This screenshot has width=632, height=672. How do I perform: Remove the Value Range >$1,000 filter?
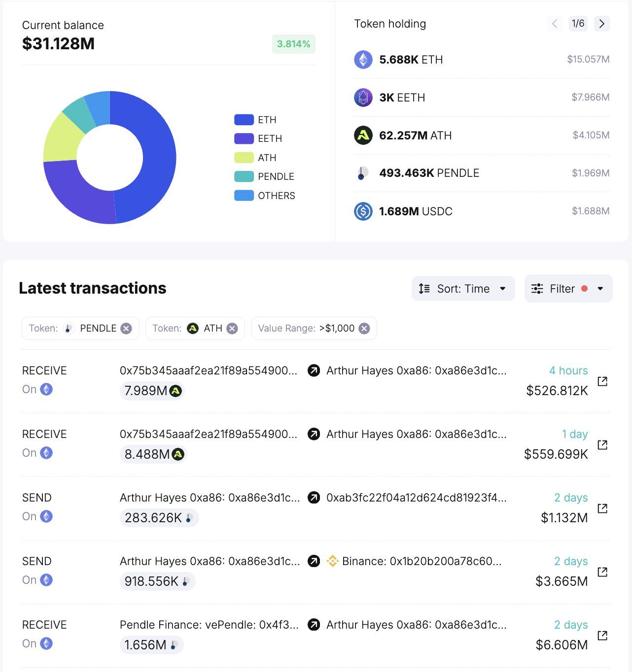click(364, 328)
